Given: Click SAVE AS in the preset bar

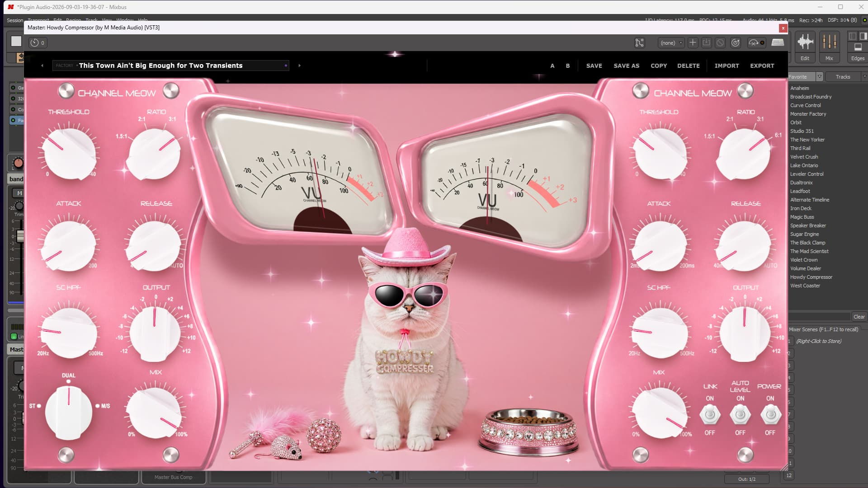Looking at the screenshot, I should [x=627, y=66].
